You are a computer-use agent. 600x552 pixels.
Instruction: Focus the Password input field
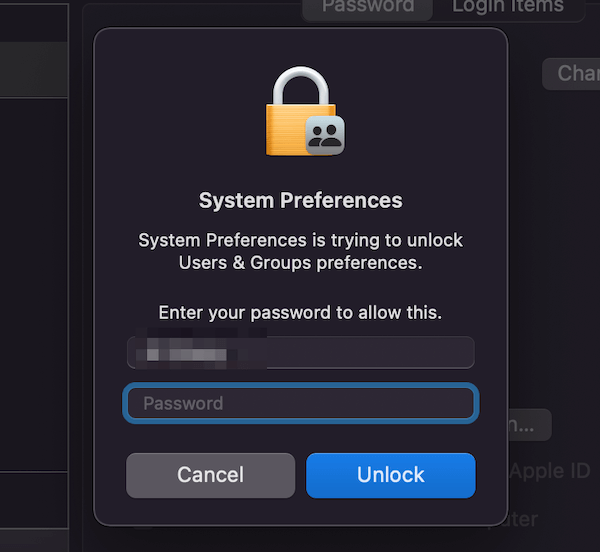pyautogui.click(x=301, y=403)
